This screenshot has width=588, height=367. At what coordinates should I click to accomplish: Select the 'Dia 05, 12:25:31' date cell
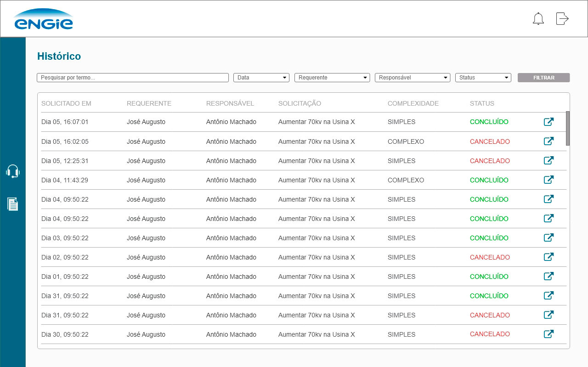[x=65, y=161]
